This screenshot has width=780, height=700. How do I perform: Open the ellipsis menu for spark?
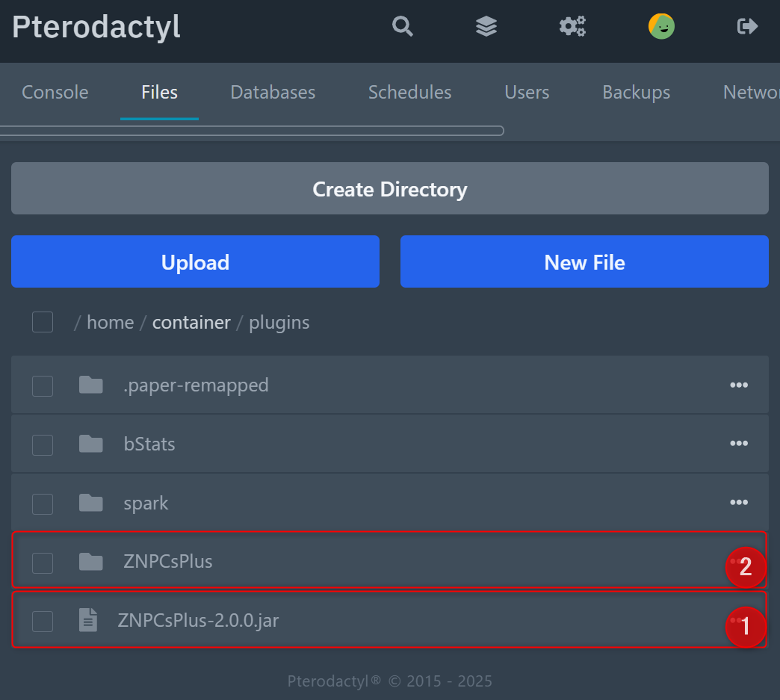click(739, 502)
